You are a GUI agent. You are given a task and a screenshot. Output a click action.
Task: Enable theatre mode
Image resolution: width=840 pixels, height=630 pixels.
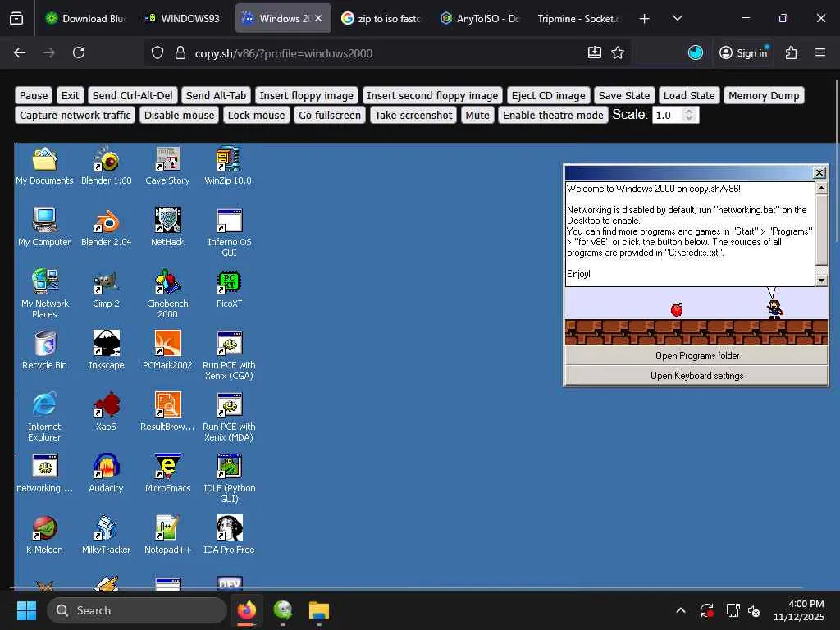(553, 115)
